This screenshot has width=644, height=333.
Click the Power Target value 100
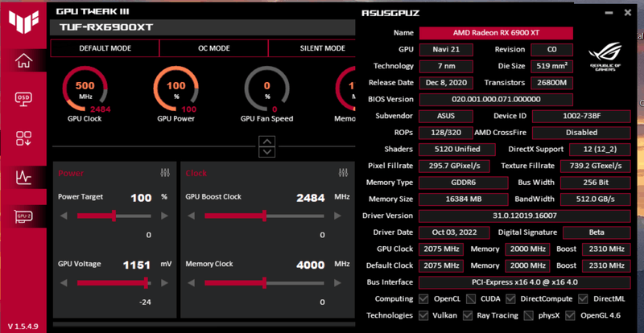(x=142, y=199)
